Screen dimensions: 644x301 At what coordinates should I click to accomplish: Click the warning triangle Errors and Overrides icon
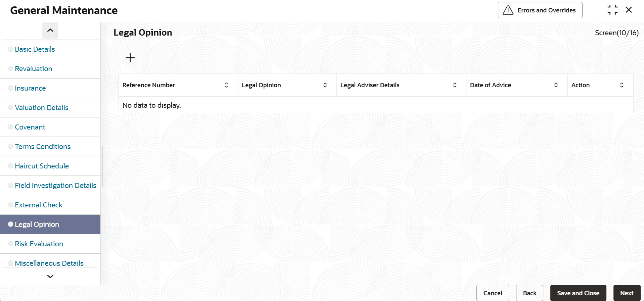[508, 10]
